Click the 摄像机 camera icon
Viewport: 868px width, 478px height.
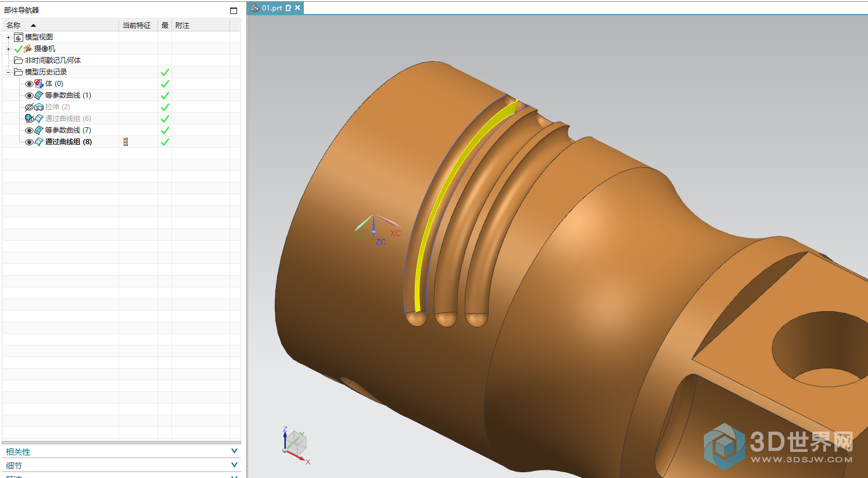coord(28,49)
